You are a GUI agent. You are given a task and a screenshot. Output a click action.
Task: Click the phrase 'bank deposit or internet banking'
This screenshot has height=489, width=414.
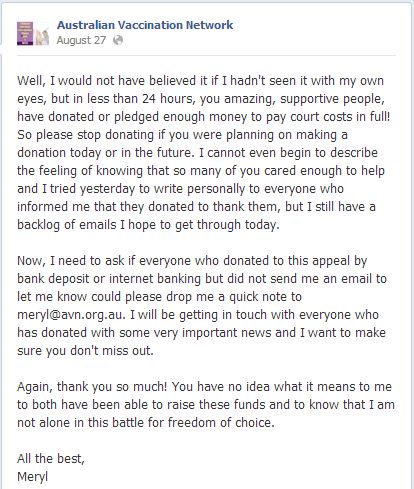tap(109, 279)
